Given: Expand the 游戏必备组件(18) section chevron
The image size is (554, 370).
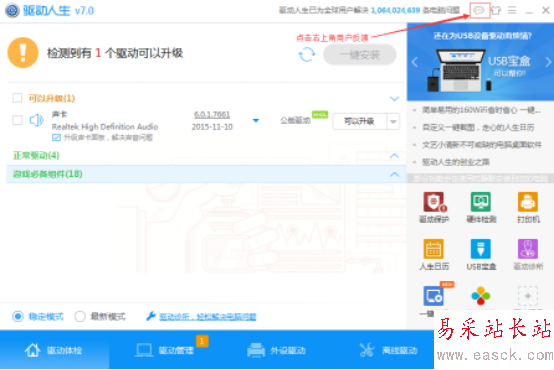Looking at the screenshot, I should tap(394, 174).
